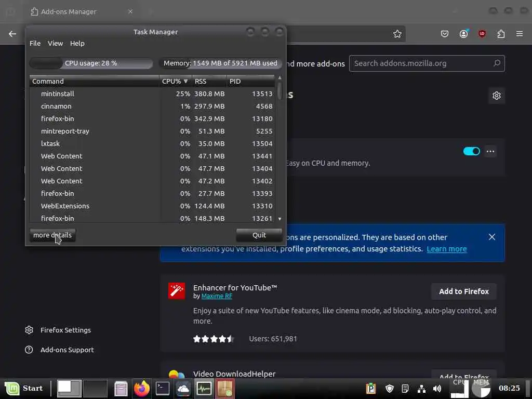This screenshot has width=532, height=399.
Task: Sort by the CPU% column header
Action: tap(175, 82)
